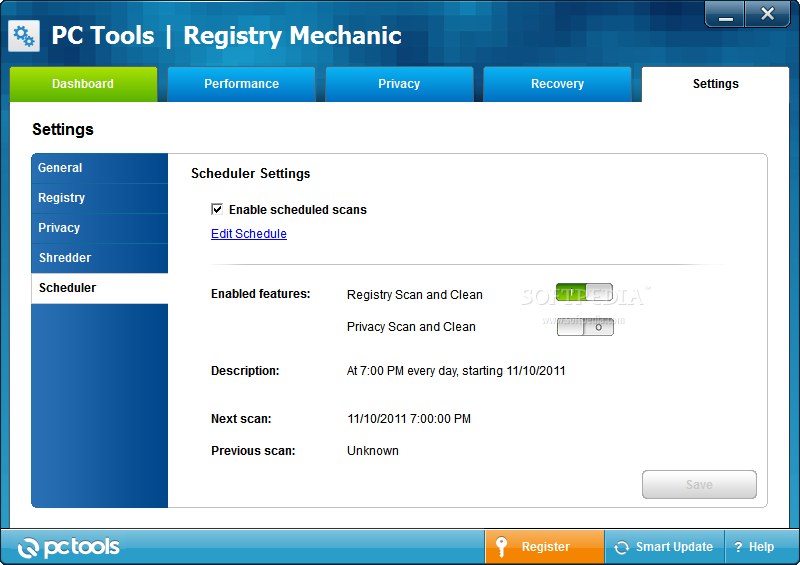Image resolution: width=800 pixels, height=565 pixels.
Task: Click the Smart Update refresh arrows icon
Action: click(x=621, y=548)
